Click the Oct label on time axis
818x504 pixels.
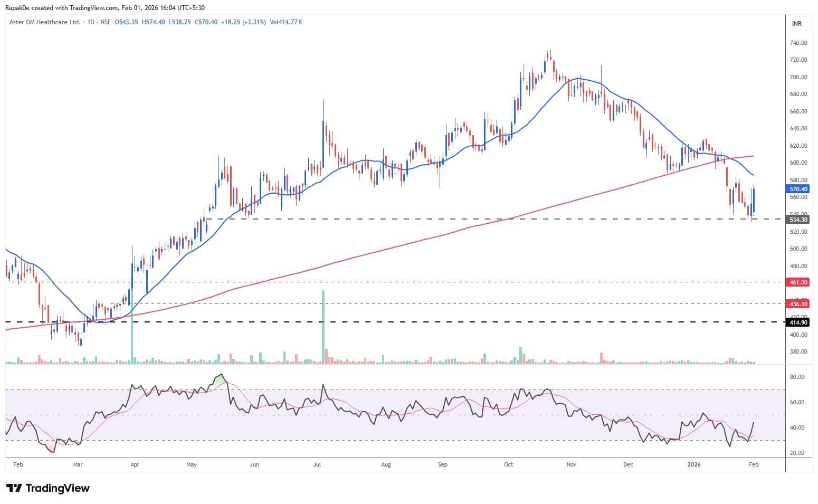pyautogui.click(x=509, y=465)
